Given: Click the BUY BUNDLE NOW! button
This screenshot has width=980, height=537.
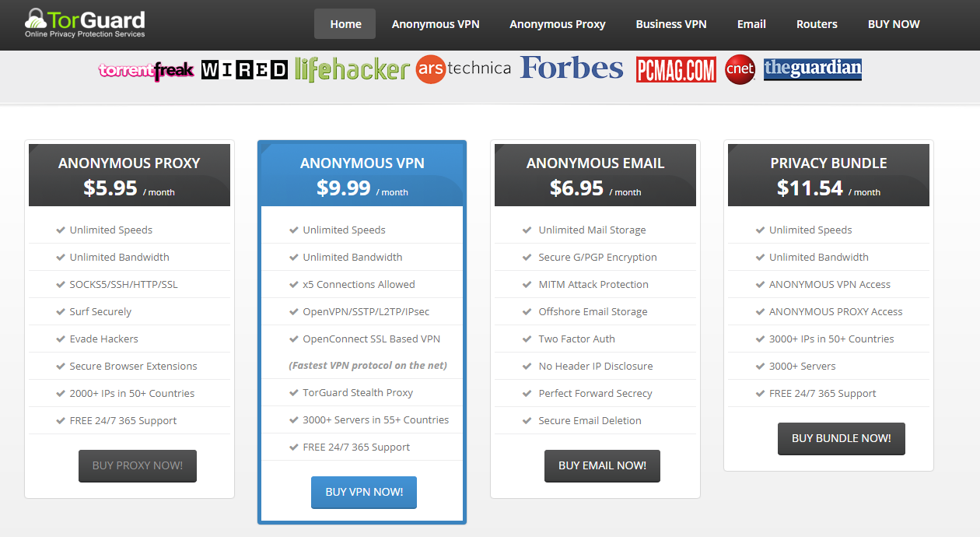Looking at the screenshot, I should [x=842, y=438].
